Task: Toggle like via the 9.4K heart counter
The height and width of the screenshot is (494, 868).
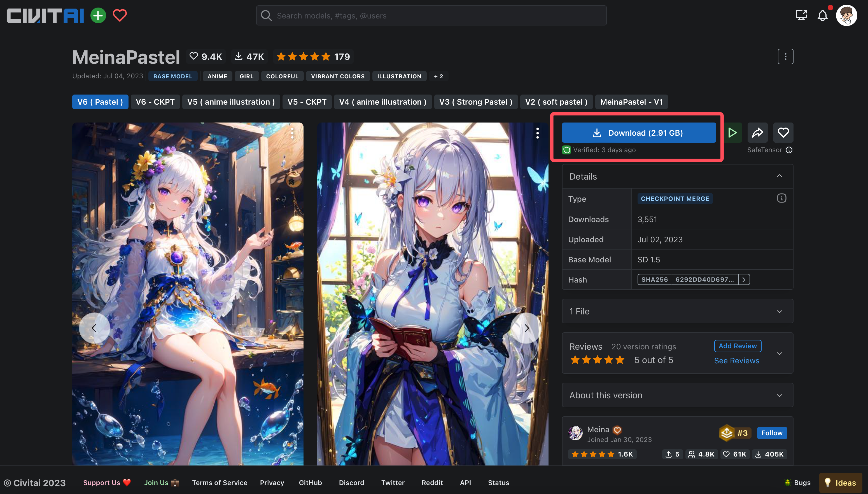Action: (x=206, y=57)
